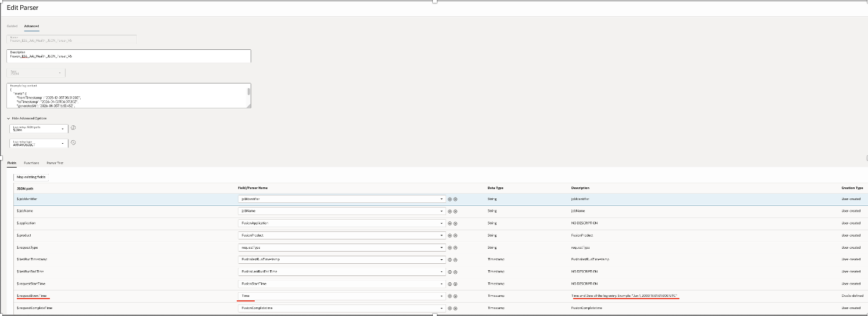Click the plus icon beside FusionProduct
The width and height of the screenshot is (868, 316).
coord(450,235)
